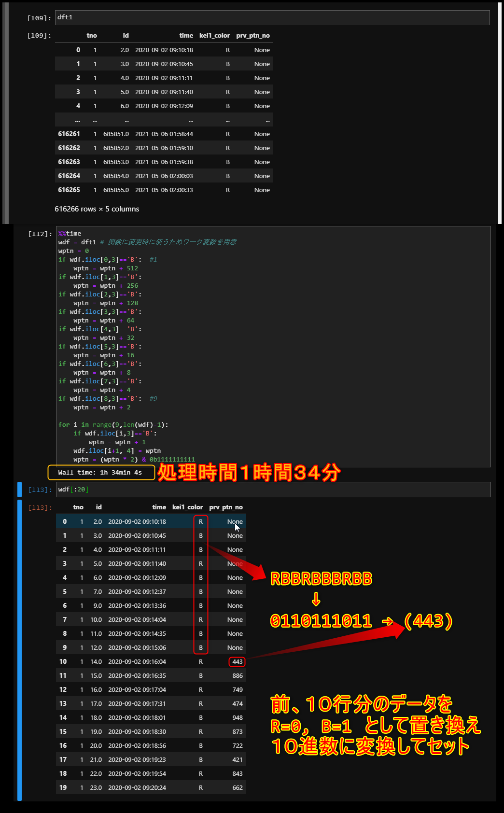Click the 'wptn = wptn + 512' code line
The width and height of the screenshot is (504, 813).
tap(106, 268)
